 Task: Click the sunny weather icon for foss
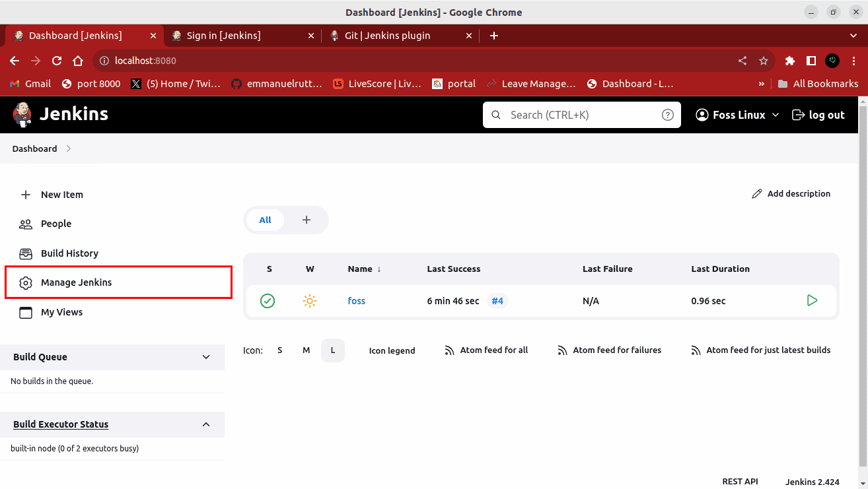coord(310,301)
